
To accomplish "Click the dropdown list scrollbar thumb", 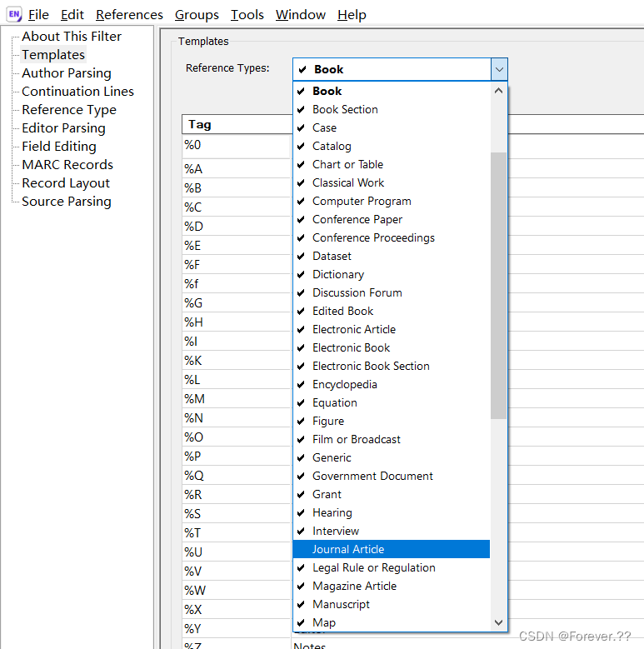I will pos(499,286).
